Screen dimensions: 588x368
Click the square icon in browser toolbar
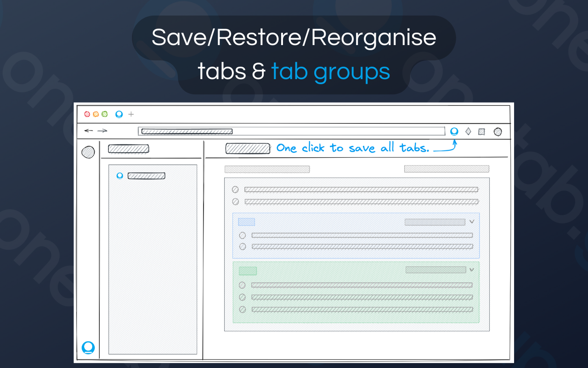coord(481,132)
